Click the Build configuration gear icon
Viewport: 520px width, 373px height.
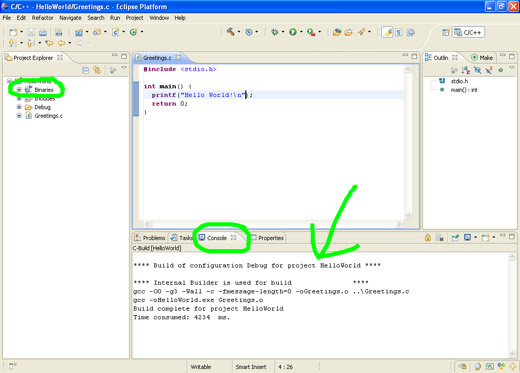[249, 32]
